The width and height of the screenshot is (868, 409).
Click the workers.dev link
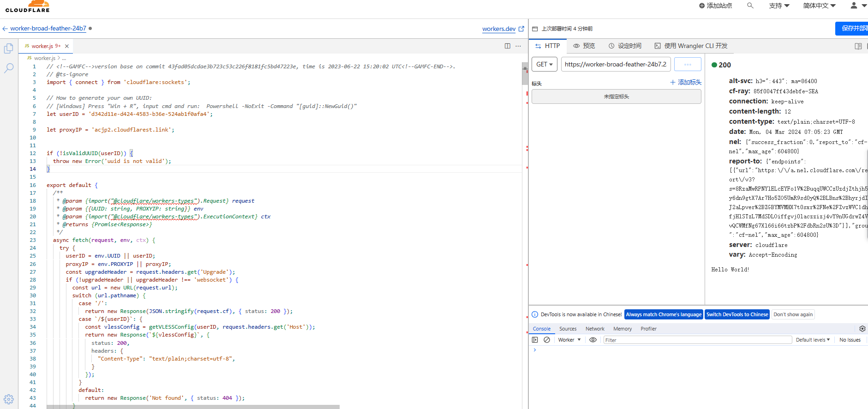pos(499,29)
